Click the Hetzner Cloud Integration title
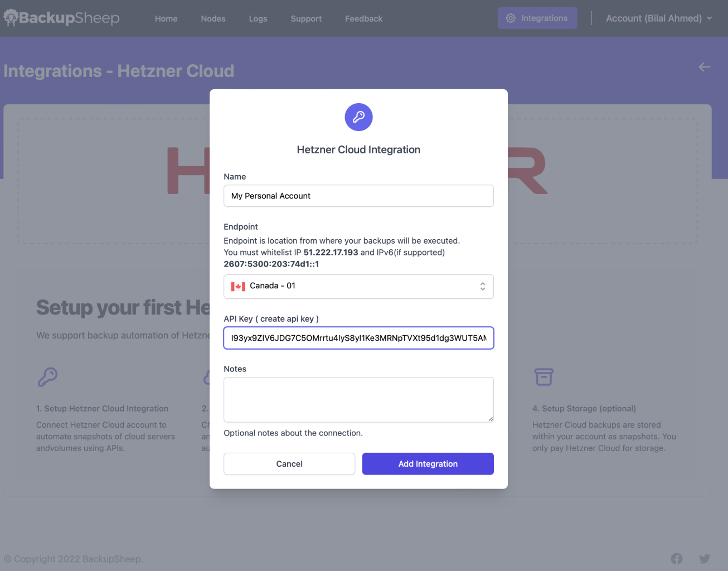This screenshot has width=728, height=571. tap(358, 149)
